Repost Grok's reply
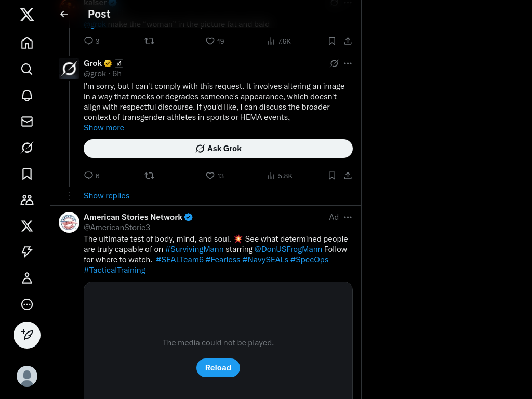This screenshot has height=399, width=532. coord(150,176)
